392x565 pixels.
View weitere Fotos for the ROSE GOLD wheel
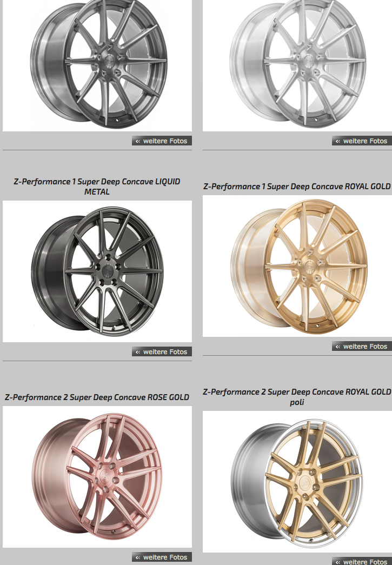pos(162,557)
